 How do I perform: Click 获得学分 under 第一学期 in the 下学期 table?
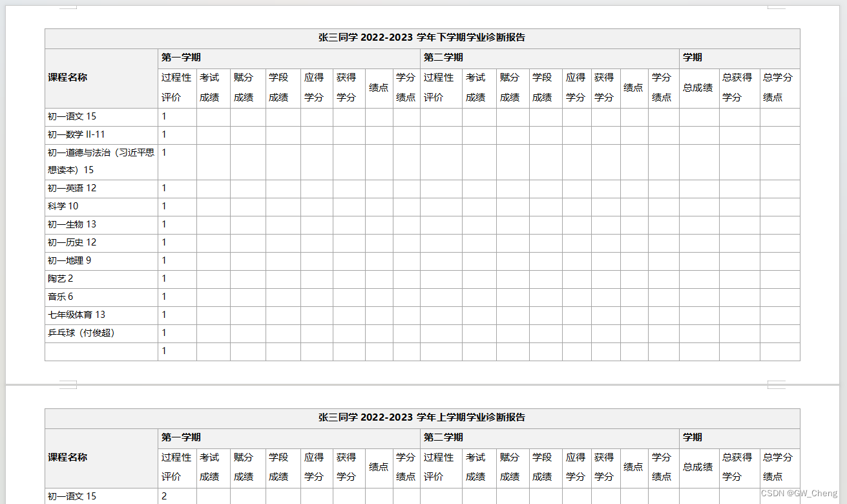point(346,87)
